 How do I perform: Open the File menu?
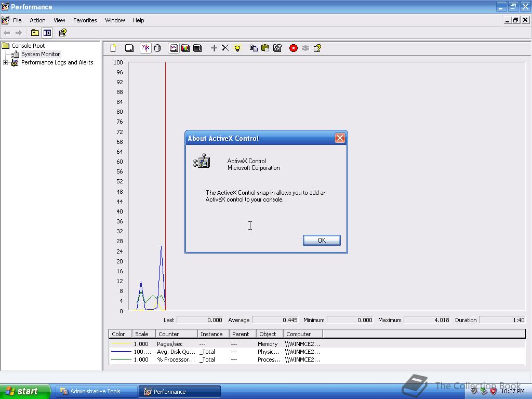[x=17, y=20]
